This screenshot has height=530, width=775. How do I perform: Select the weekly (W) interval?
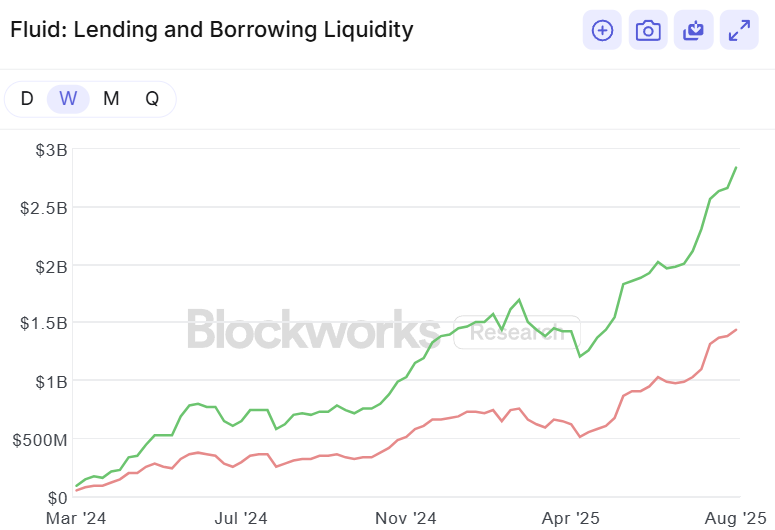point(68,99)
